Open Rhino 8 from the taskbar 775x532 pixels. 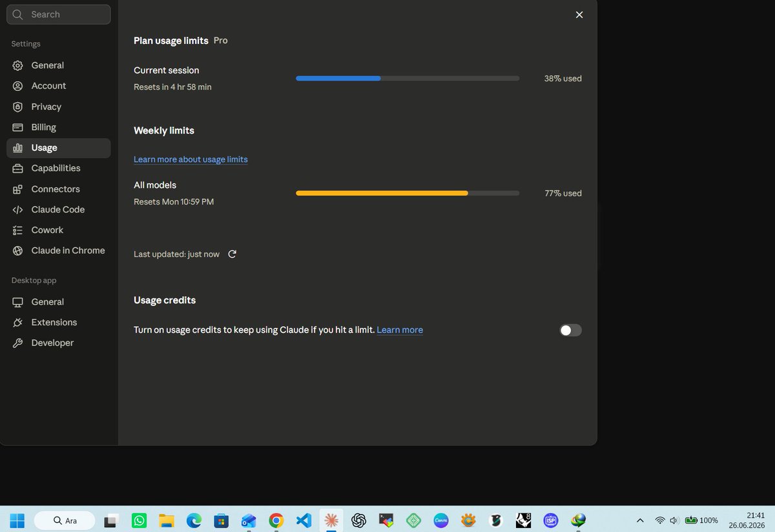[x=524, y=520]
